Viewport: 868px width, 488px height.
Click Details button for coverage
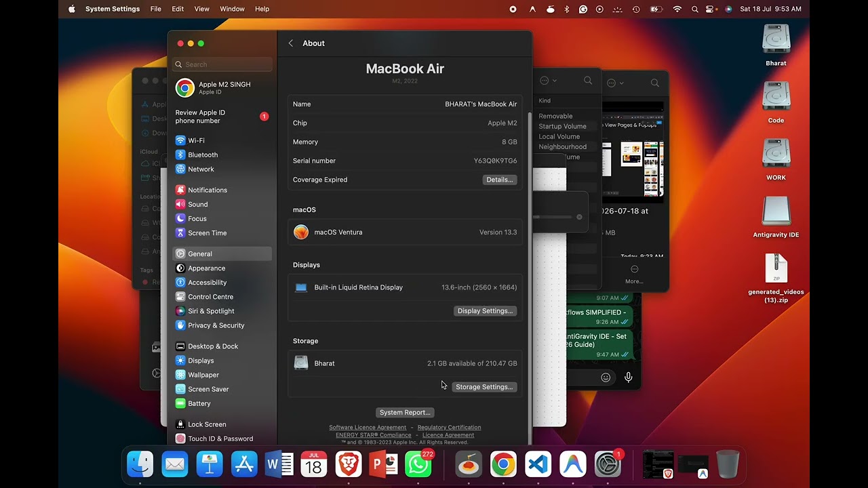point(500,180)
